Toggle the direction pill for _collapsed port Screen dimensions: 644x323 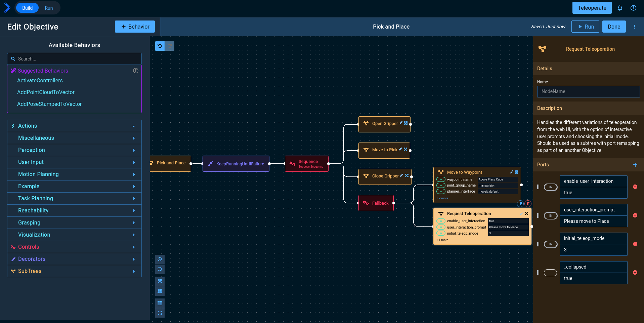[551, 273]
